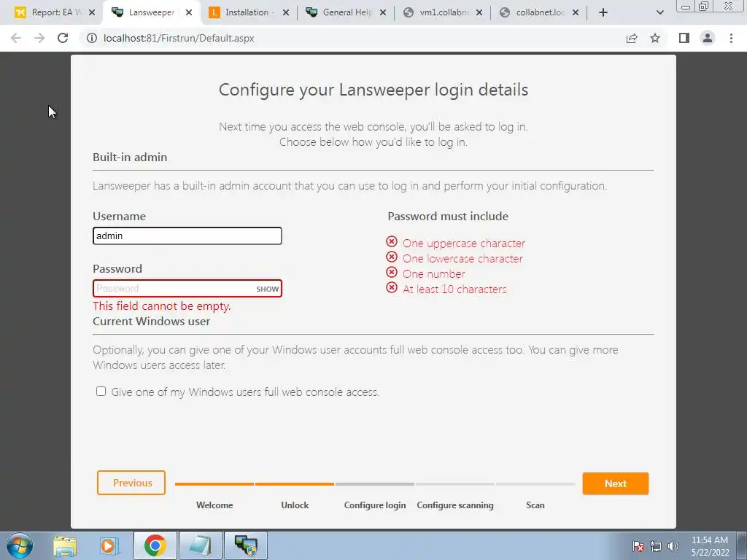
Task: Open Chrome's three-dot menu
Action: click(x=731, y=38)
